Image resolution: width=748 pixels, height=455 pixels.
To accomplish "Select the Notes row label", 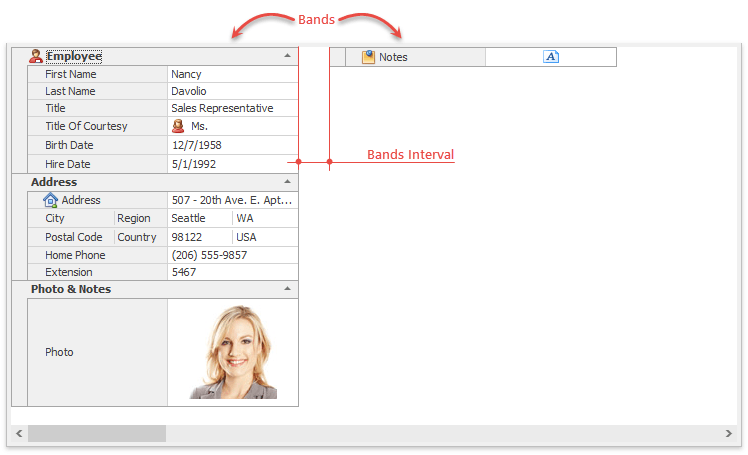I will 393,57.
